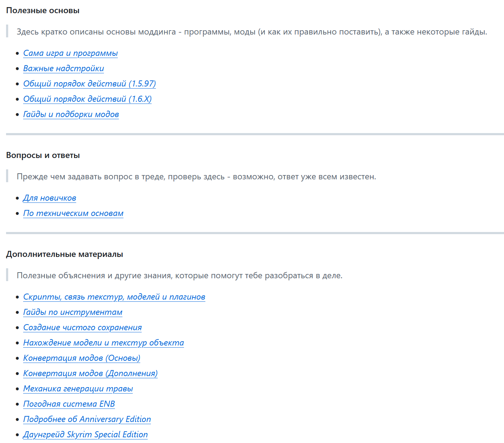Follow 'Подробнее об Anniversary Edition' link
The height and width of the screenshot is (443, 504).
click(87, 420)
